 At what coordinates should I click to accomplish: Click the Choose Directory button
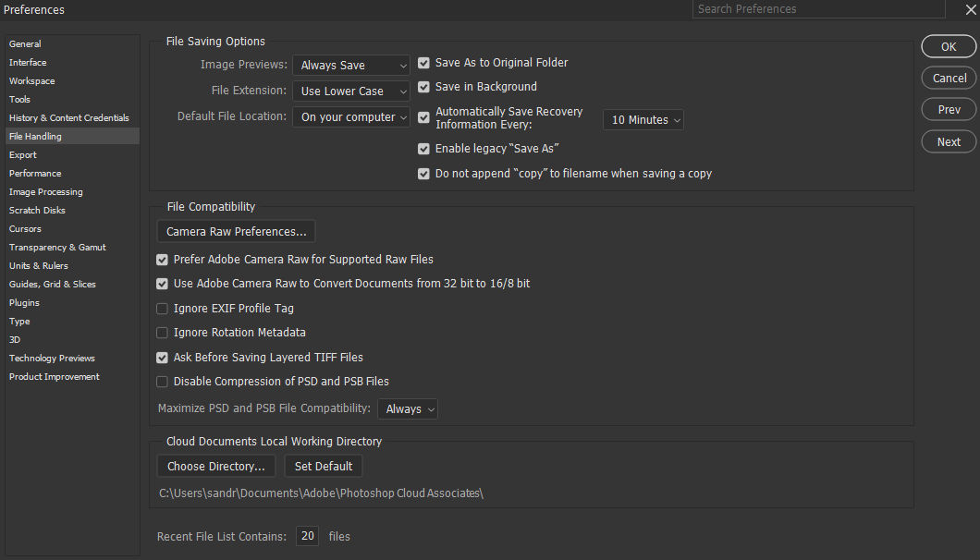coord(215,466)
